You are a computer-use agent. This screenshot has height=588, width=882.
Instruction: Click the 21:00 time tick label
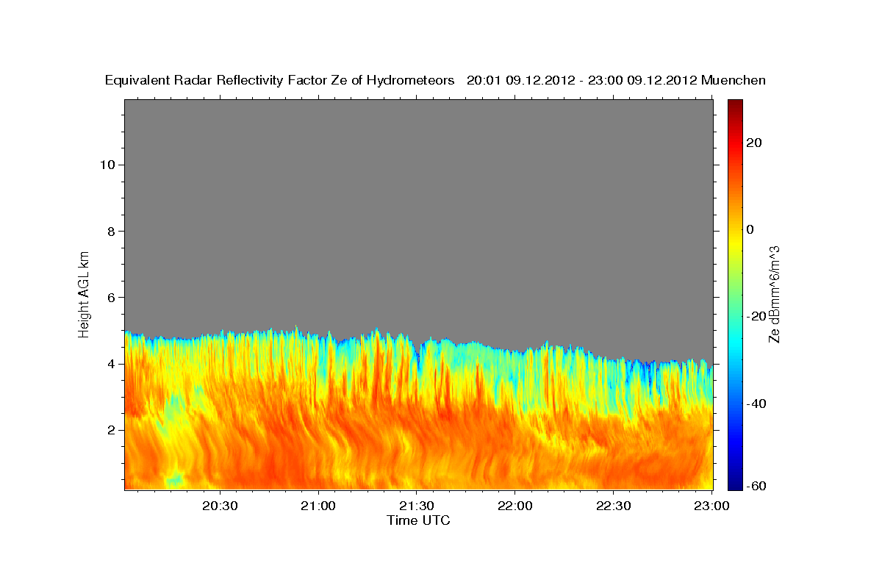(x=319, y=506)
